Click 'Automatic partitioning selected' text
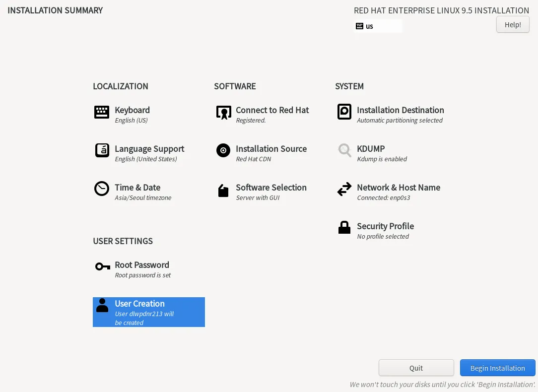 pyautogui.click(x=400, y=121)
